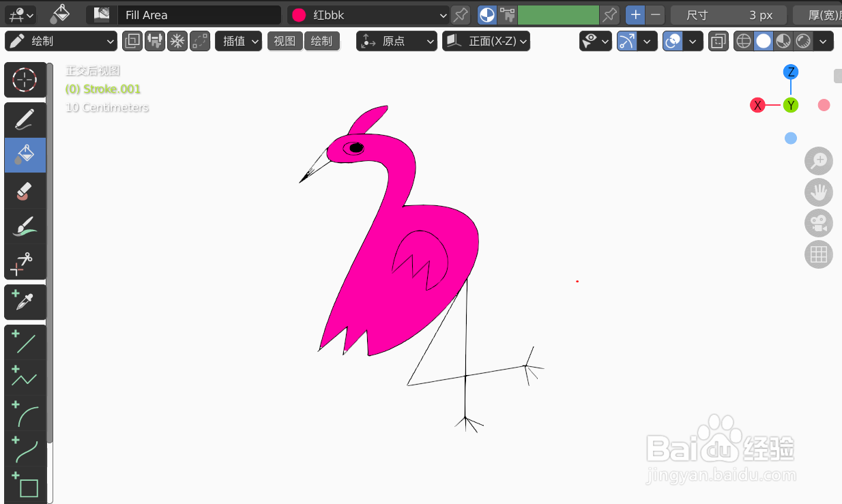Viewport: 842px width, 504px height.
Task: Toggle viewport overlays display
Action: point(673,42)
